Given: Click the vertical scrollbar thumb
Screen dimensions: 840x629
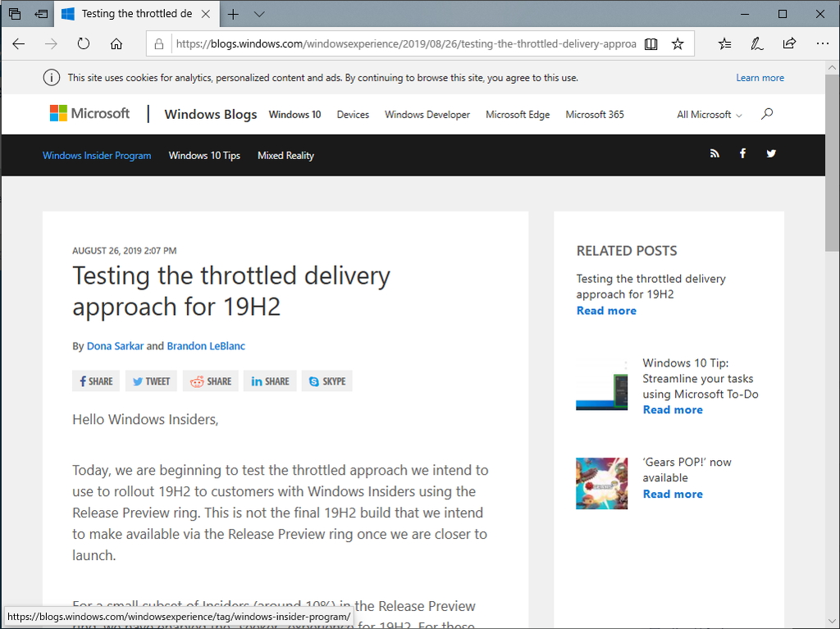Looking at the screenshot, I should pos(832,162).
